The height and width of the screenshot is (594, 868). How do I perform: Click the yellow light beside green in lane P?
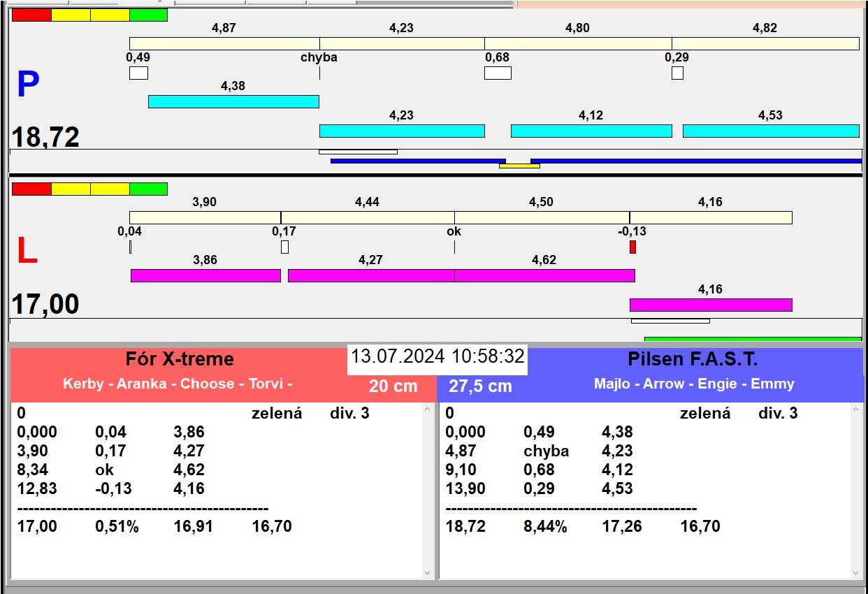(x=110, y=15)
